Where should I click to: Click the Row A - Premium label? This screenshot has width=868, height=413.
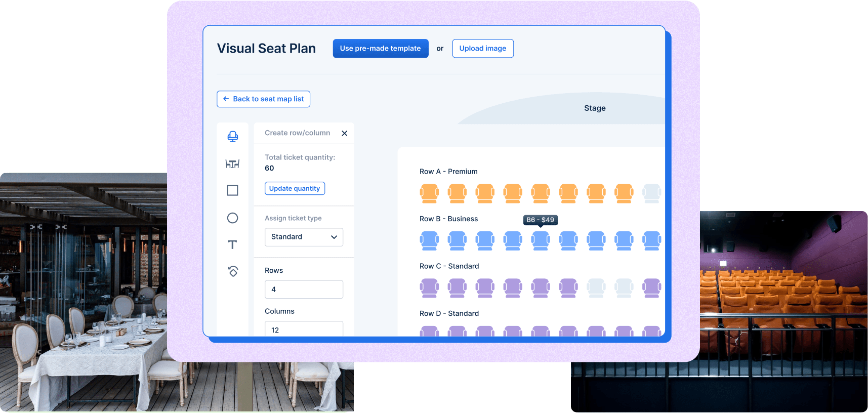click(448, 172)
